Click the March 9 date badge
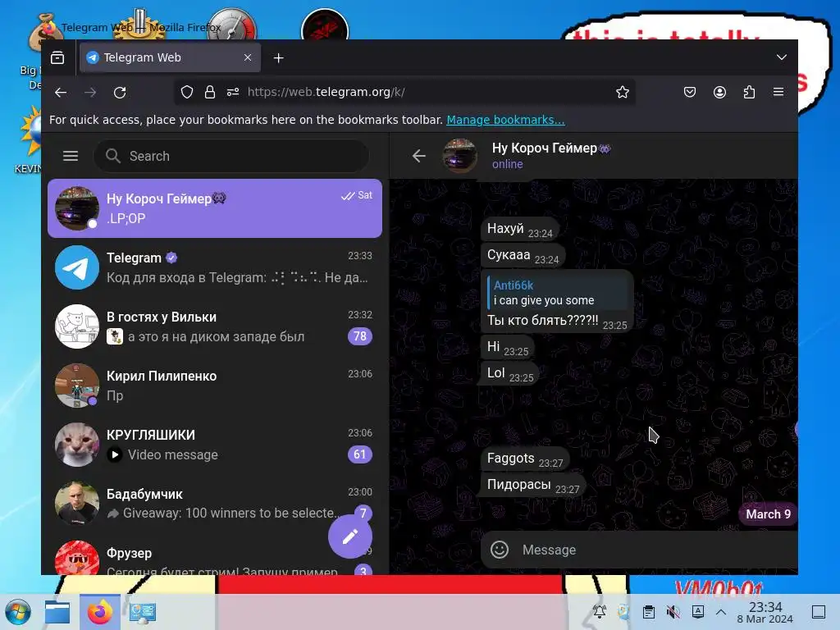840x630 pixels. pos(768,514)
